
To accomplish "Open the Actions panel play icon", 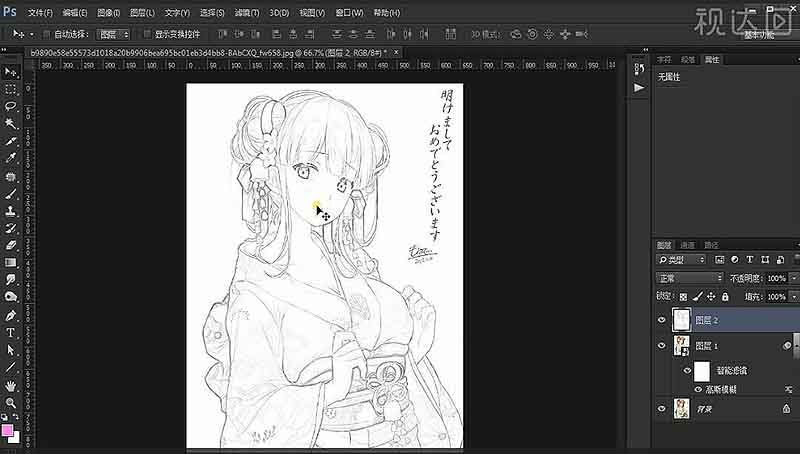I will 639,88.
